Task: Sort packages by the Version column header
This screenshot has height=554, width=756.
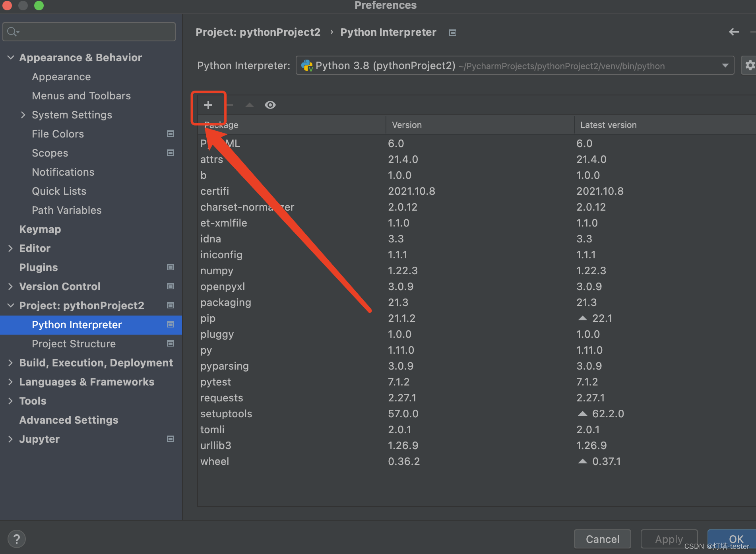Action: [407, 125]
